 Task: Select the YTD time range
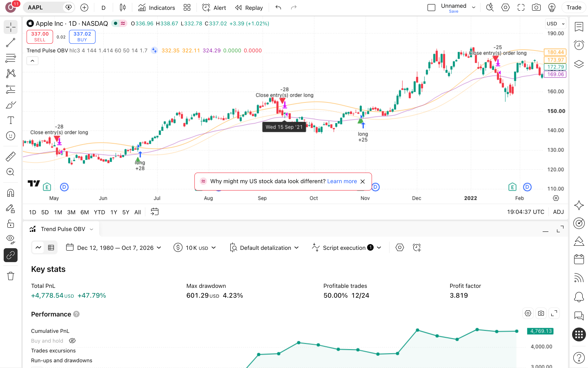(x=99, y=212)
